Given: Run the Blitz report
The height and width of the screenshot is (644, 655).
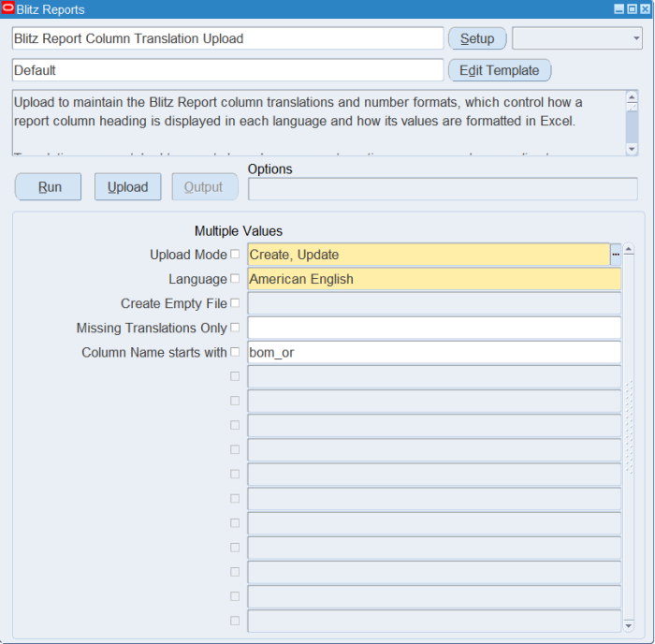Looking at the screenshot, I should pyautogui.click(x=49, y=187).
